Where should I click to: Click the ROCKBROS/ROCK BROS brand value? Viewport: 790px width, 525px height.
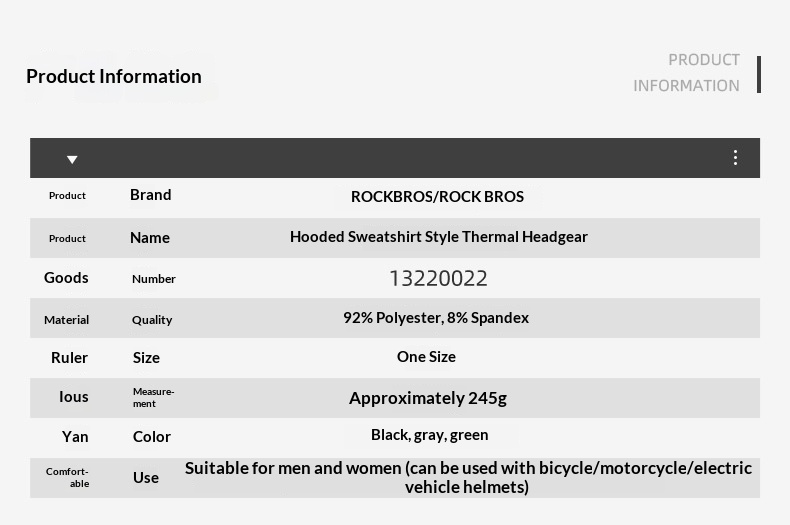[x=437, y=196]
